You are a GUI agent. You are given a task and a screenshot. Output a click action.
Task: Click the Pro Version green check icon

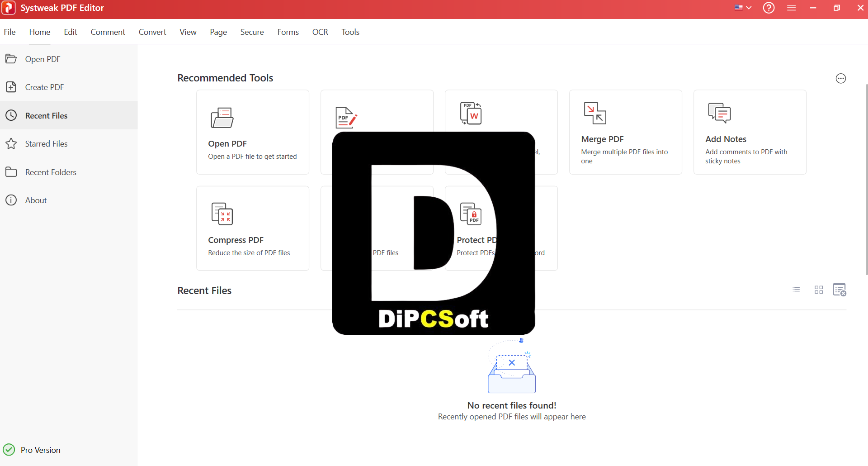9,450
